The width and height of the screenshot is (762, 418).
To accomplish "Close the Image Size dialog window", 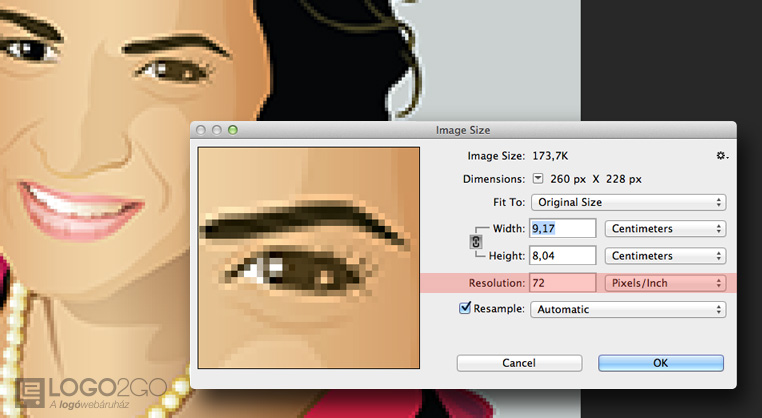I will 201,130.
